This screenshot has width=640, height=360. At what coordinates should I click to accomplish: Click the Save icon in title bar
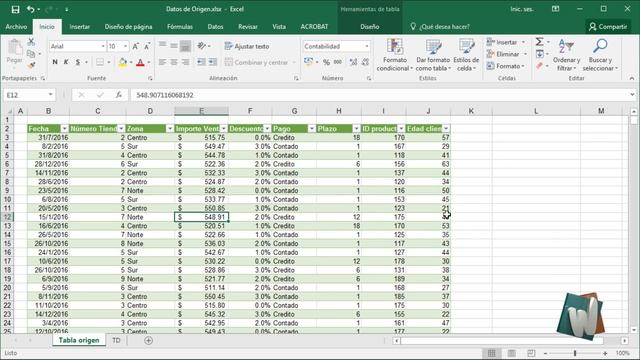[16, 9]
